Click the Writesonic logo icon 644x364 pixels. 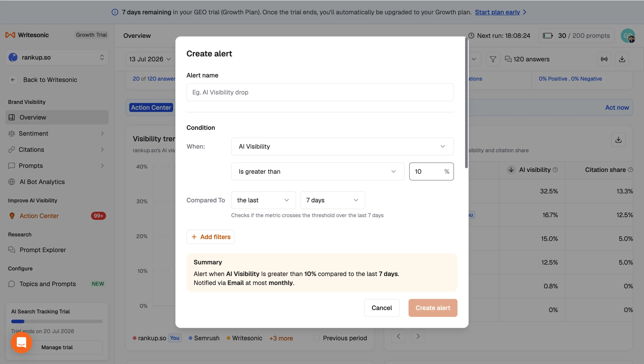(x=10, y=35)
